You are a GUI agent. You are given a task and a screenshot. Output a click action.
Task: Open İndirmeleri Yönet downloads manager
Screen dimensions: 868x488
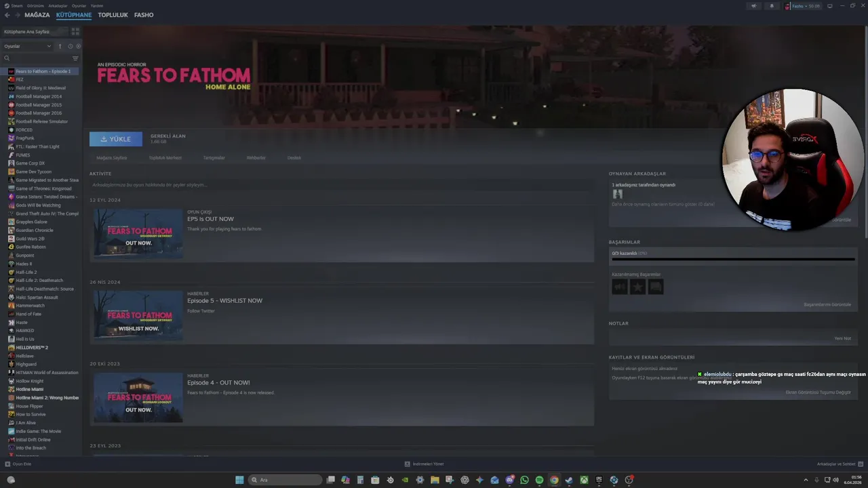(424, 464)
